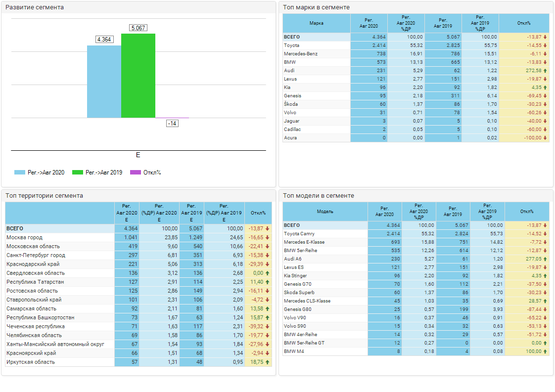Click the "Откл%" header in Топ модели table
Viewport: 555px width, 392px height.
pos(527,212)
